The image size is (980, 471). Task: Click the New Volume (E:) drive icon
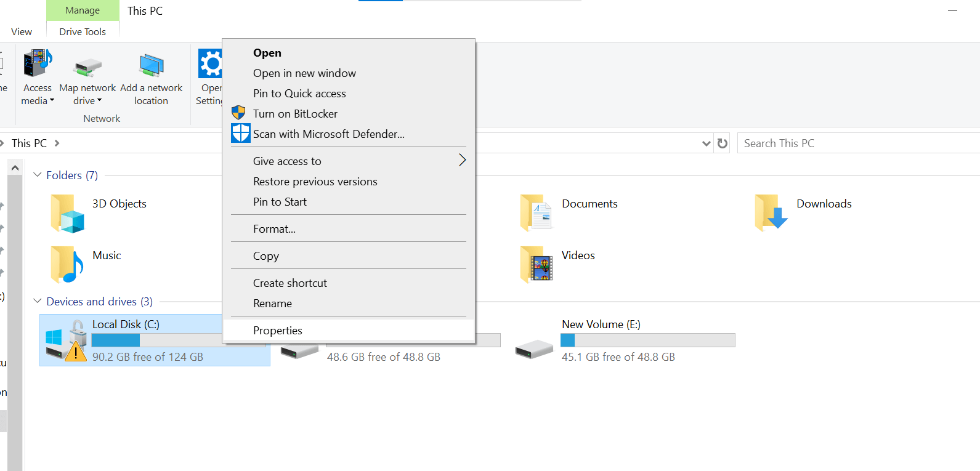tap(534, 349)
